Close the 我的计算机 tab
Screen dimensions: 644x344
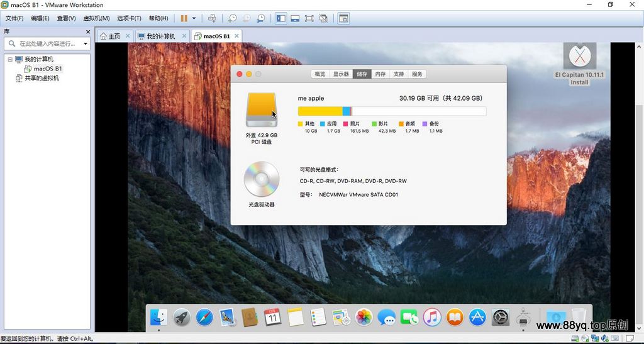click(184, 36)
